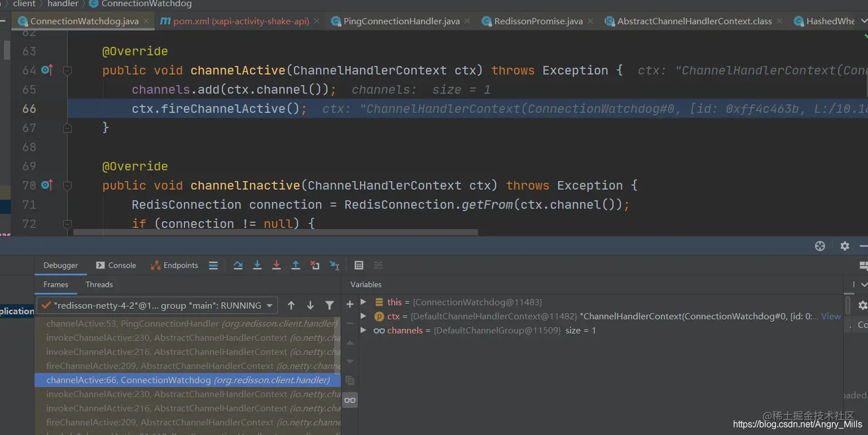Switch to the Endpoints tab
The width and height of the screenshot is (868, 435).
(175, 265)
